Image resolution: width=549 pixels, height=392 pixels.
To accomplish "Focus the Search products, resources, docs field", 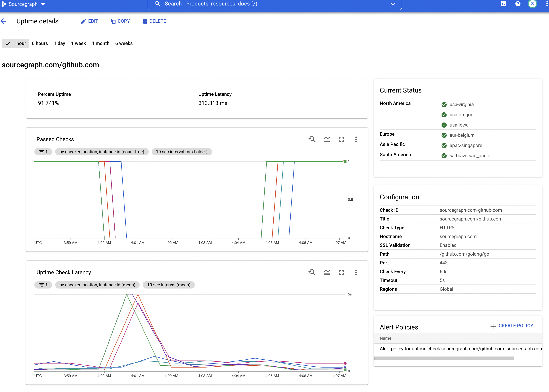I will (274, 4).
